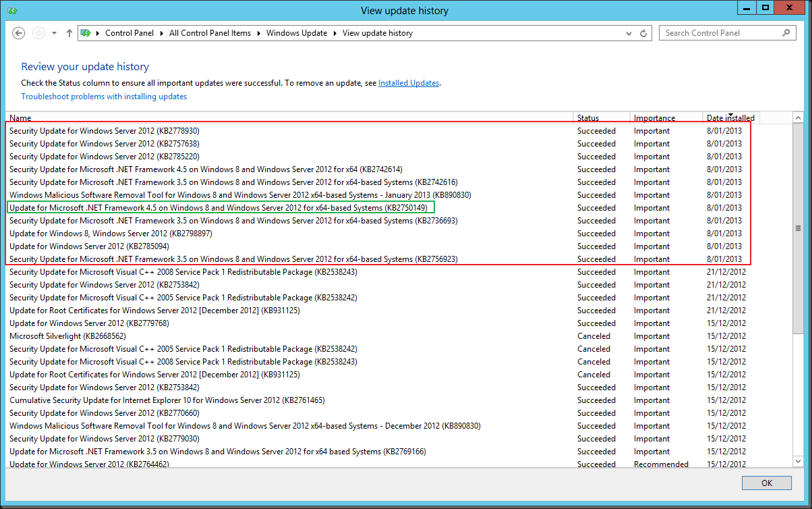812x509 pixels.
Task: Expand the address bar history dropdown
Action: coord(629,33)
